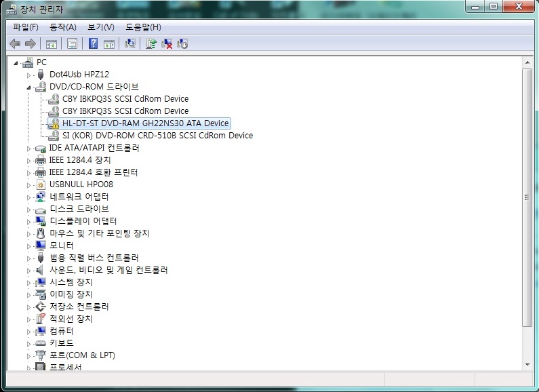Click the IDE ATA/ATAPI 컨트롤러 icon
This screenshot has height=392, width=539.
click(x=41, y=149)
